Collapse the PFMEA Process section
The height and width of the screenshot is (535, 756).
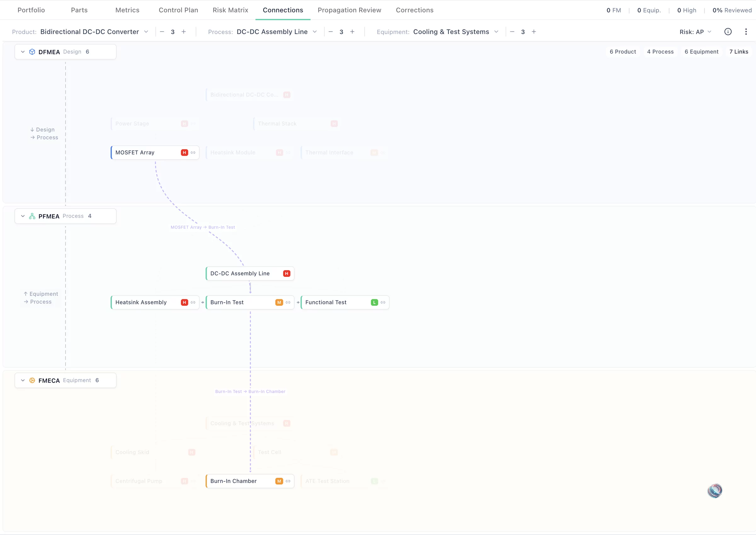[23, 216]
